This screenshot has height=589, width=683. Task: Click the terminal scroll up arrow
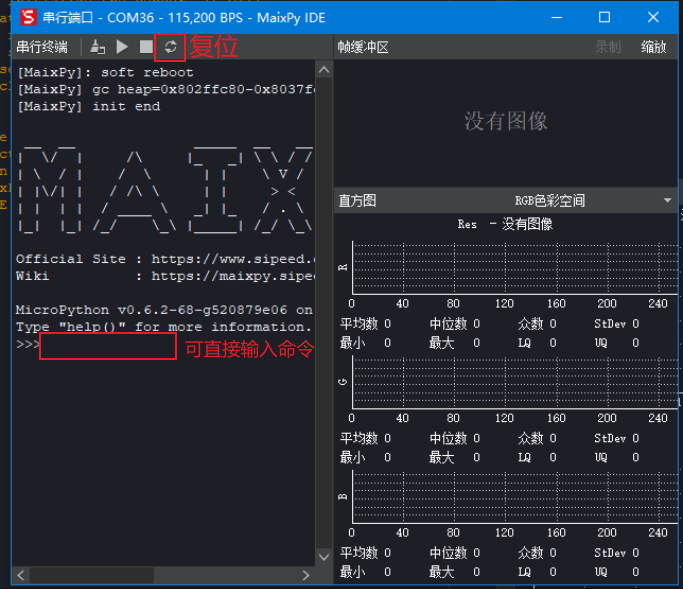pos(324,70)
